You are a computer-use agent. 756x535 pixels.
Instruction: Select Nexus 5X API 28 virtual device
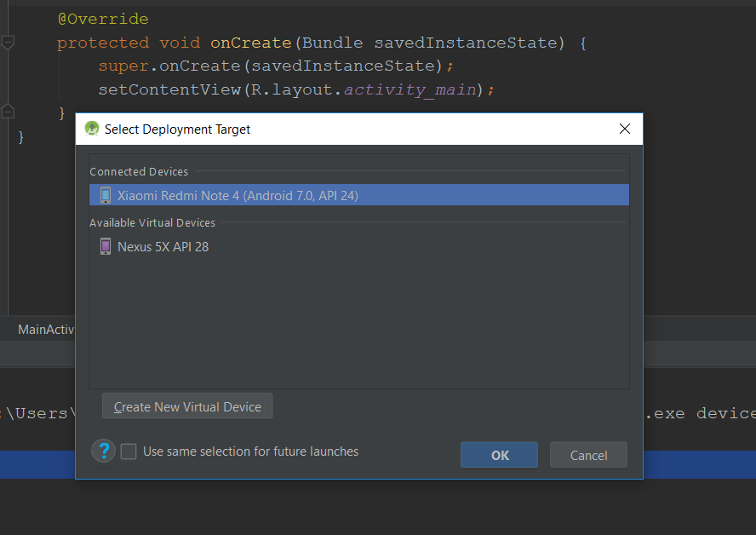tap(358, 246)
